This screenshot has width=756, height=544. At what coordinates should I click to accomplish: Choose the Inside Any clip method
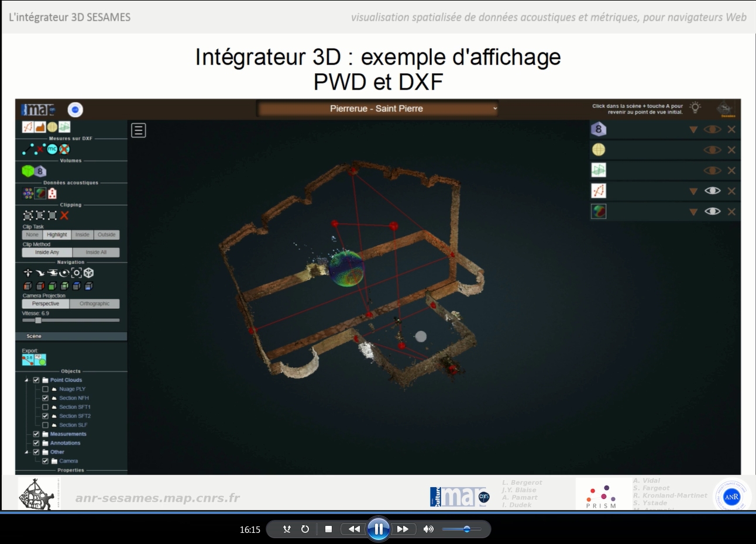[47, 253]
